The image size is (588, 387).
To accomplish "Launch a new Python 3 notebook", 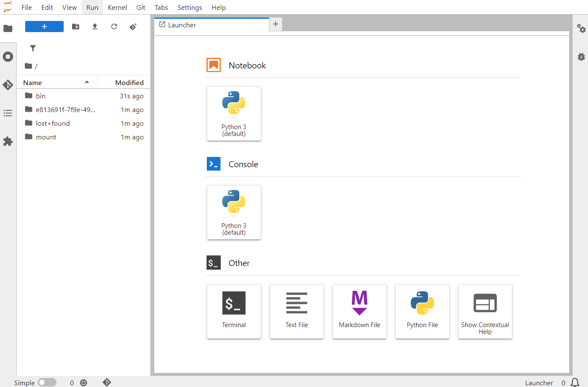I will pyautogui.click(x=234, y=113).
